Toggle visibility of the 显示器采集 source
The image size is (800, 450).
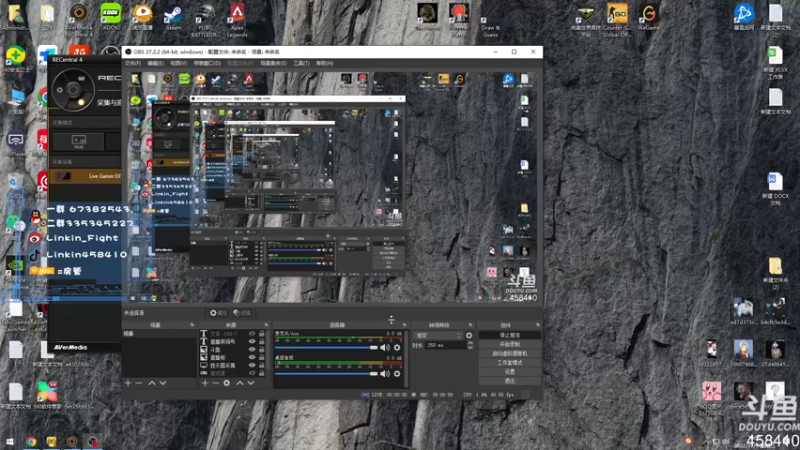pyautogui.click(x=252, y=365)
